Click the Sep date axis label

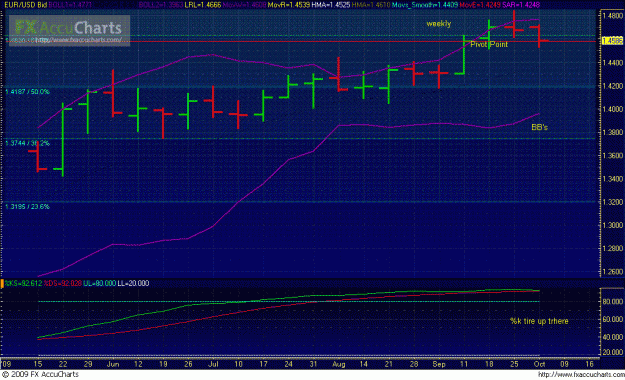438,364
